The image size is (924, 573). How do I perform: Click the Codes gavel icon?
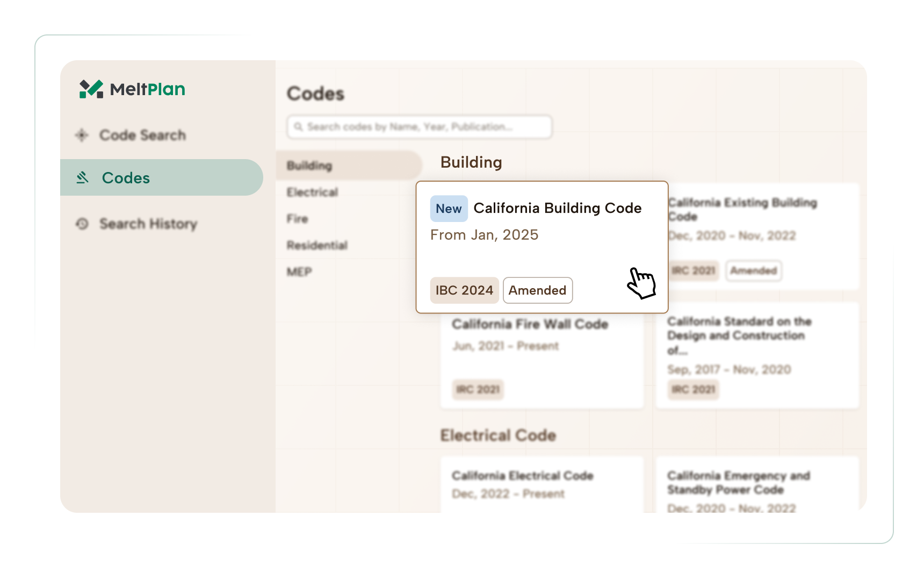click(x=82, y=177)
